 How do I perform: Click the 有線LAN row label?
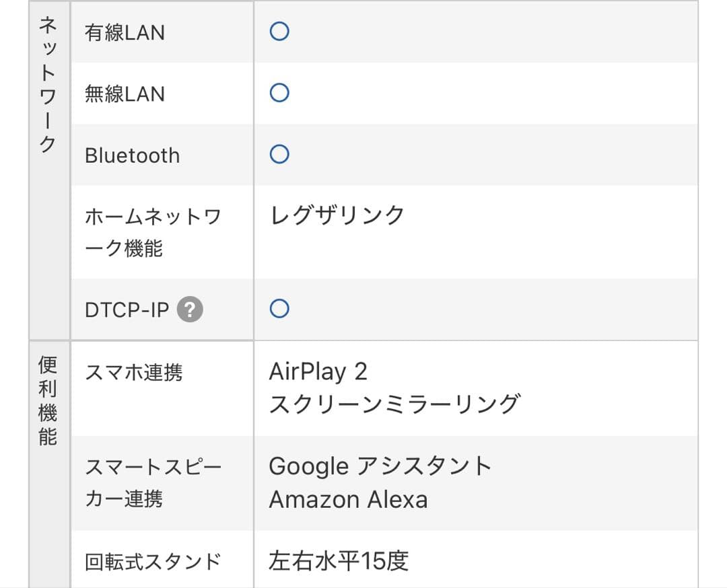125,32
